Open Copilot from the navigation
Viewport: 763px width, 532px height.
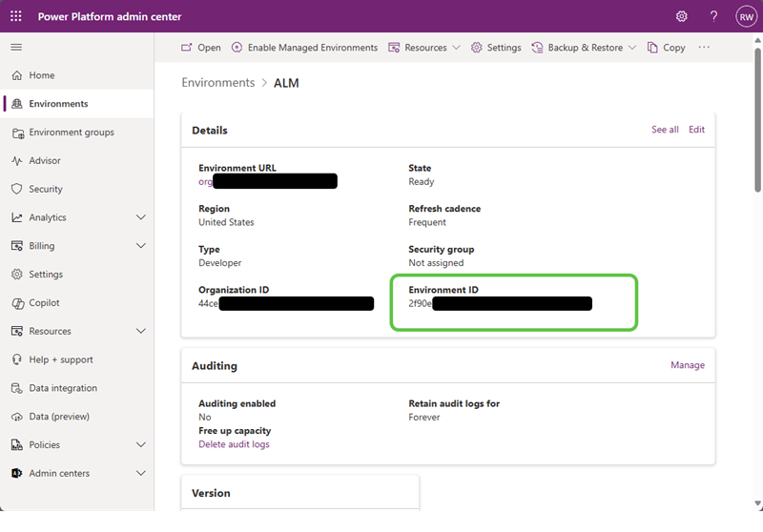[x=44, y=302]
